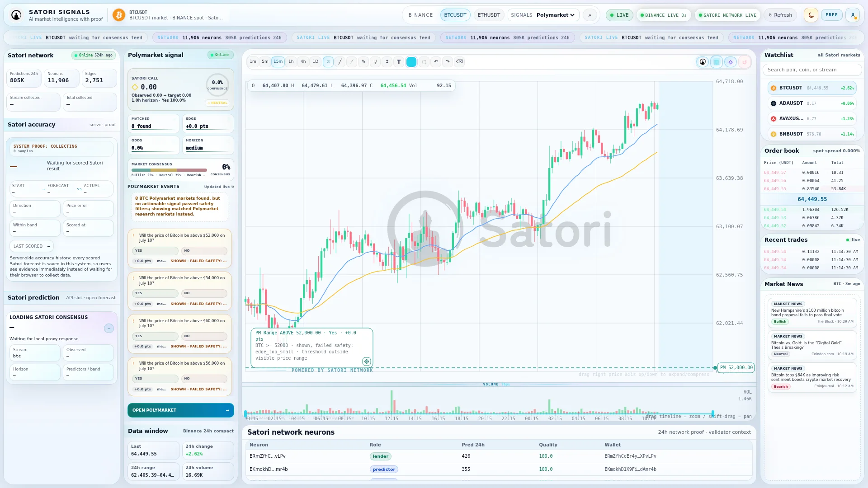Select the ETHUSDT pair pill

[x=489, y=15]
